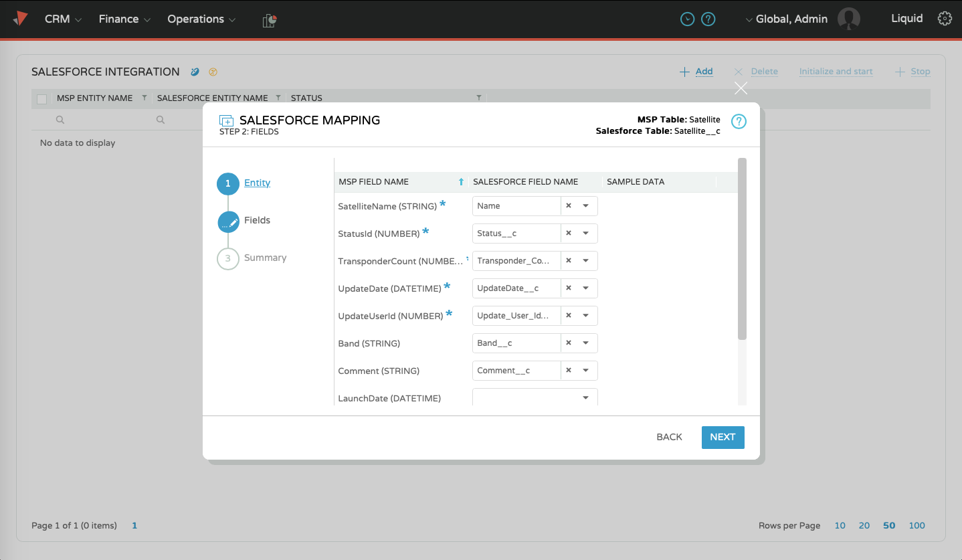Image resolution: width=962 pixels, height=560 pixels.
Task: Expand the Global, Admin user menu
Action: [787, 19]
